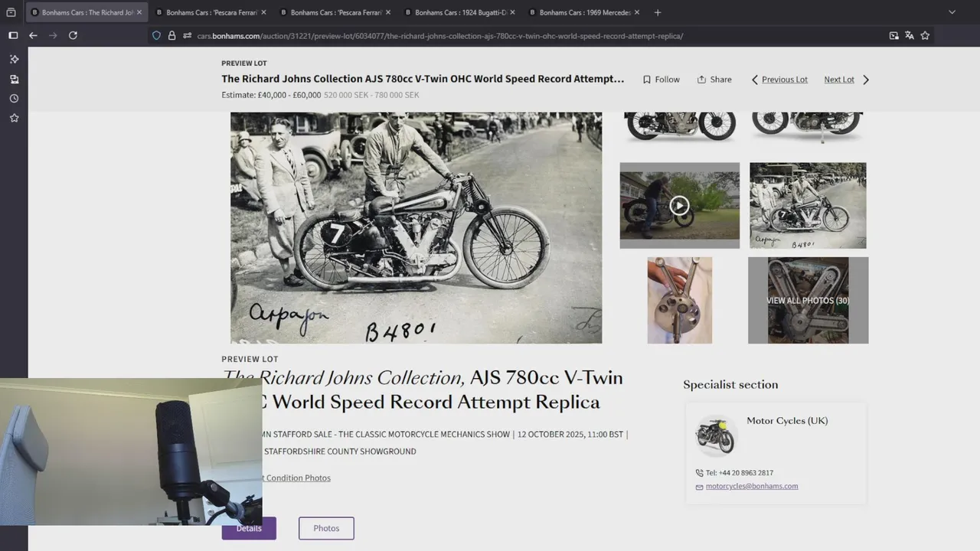Go to Next Lot link
Screen dimensions: 980x551
tap(839, 80)
